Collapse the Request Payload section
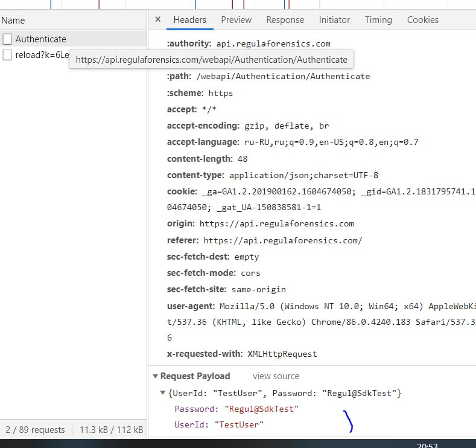This screenshot has width=476, height=448. click(x=156, y=376)
